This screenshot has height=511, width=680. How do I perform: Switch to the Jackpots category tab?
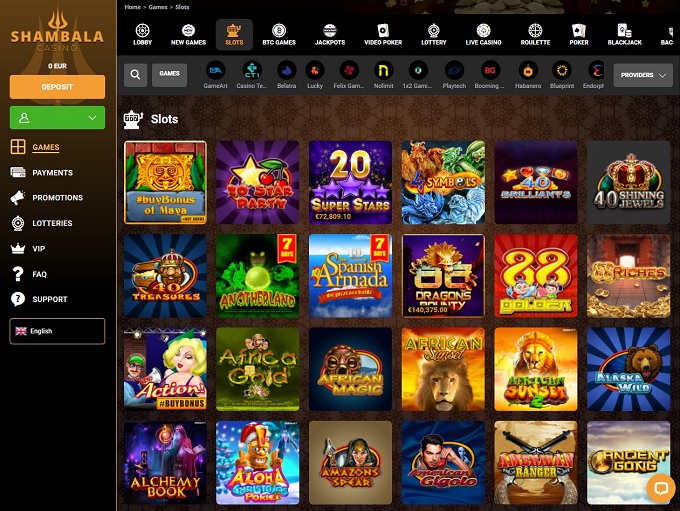pos(330,35)
